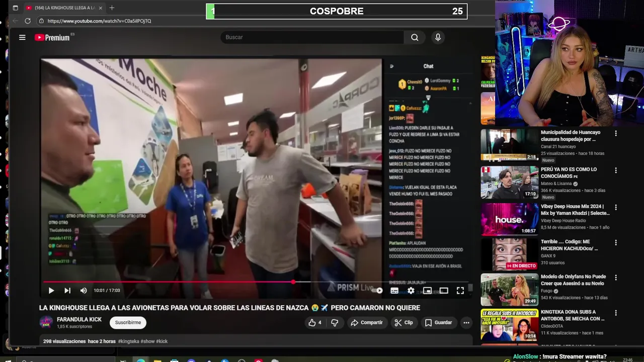Mute the video volume speaker icon
The image size is (644, 362).
[x=84, y=290]
